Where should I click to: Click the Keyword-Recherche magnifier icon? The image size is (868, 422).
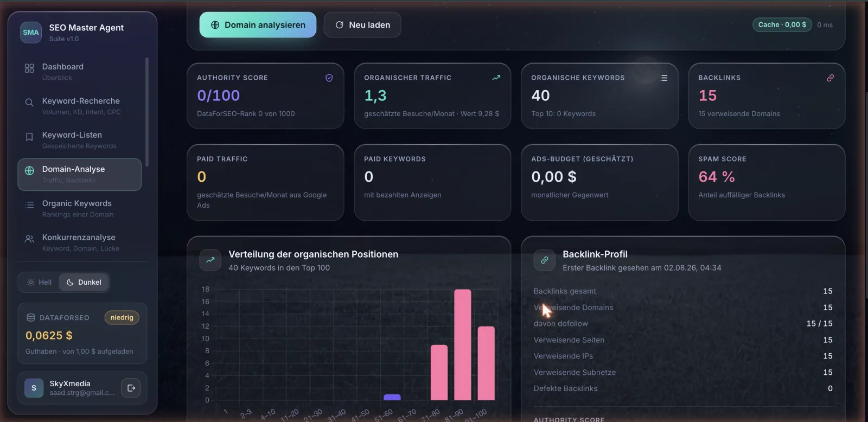(x=29, y=103)
